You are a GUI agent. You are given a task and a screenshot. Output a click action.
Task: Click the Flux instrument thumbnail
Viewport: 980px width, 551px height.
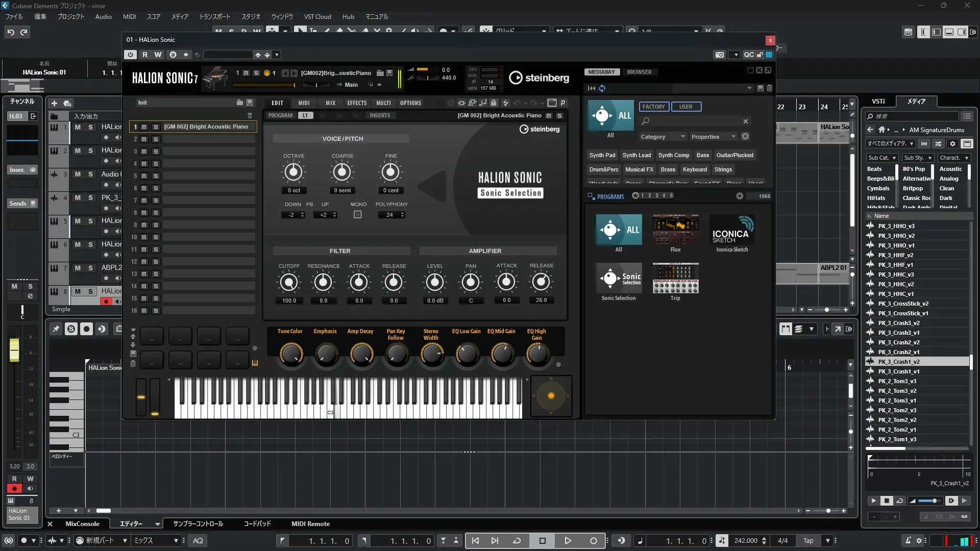pos(675,230)
